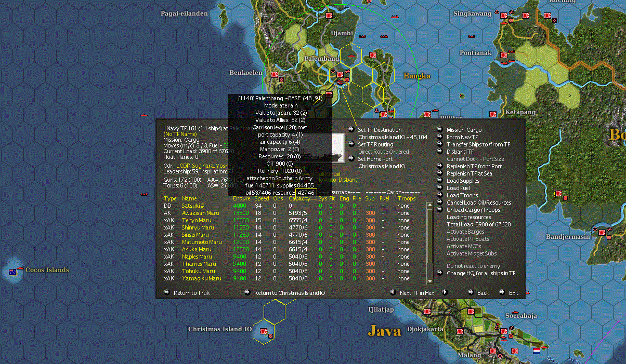This screenshot has height=364, width=626.
Task: Click arrow icon for Cancel Load Oil/Resources
Action: [440, 203]
